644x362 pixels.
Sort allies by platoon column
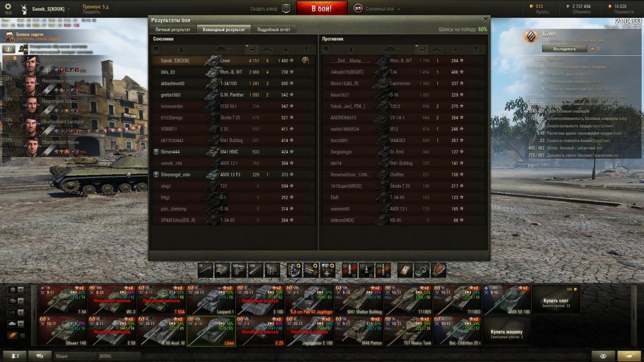tap(156, 49)
